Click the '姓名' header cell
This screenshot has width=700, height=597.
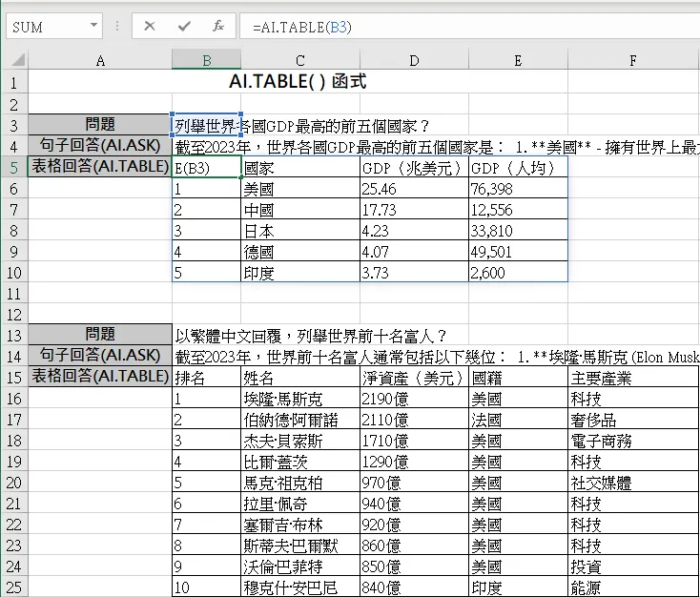(x=300, y=378)
